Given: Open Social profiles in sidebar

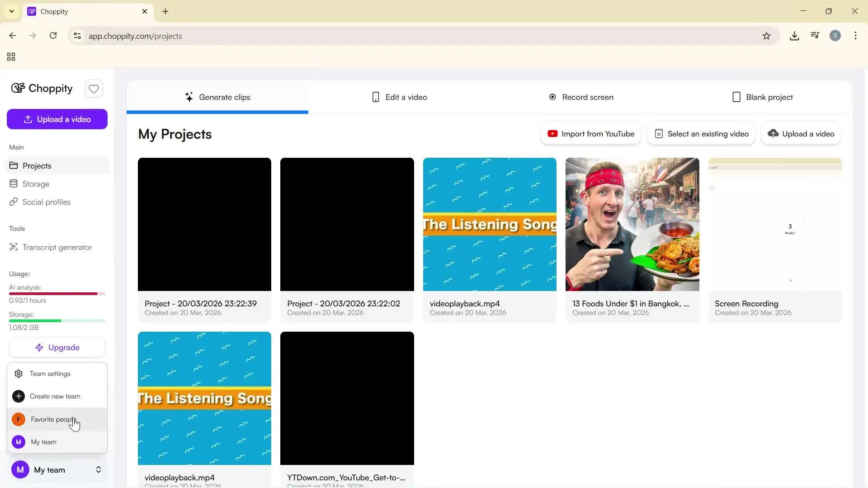Looking at the screenshot, I should (x=46, y=202).
